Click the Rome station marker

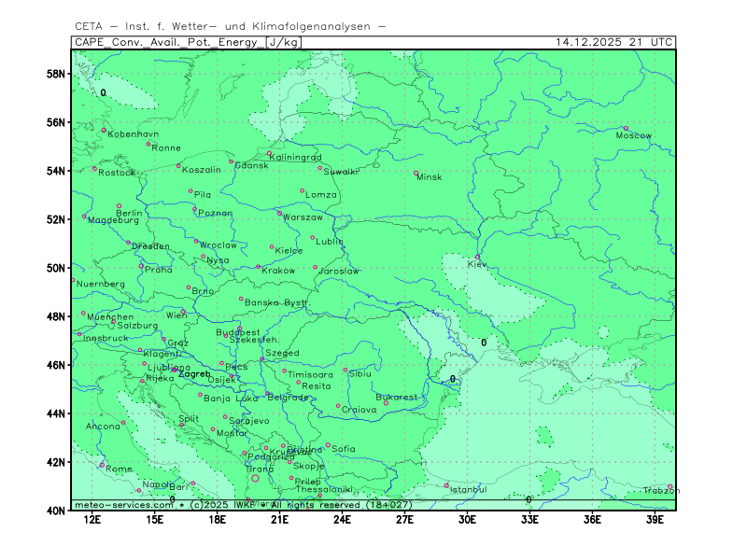102,464
